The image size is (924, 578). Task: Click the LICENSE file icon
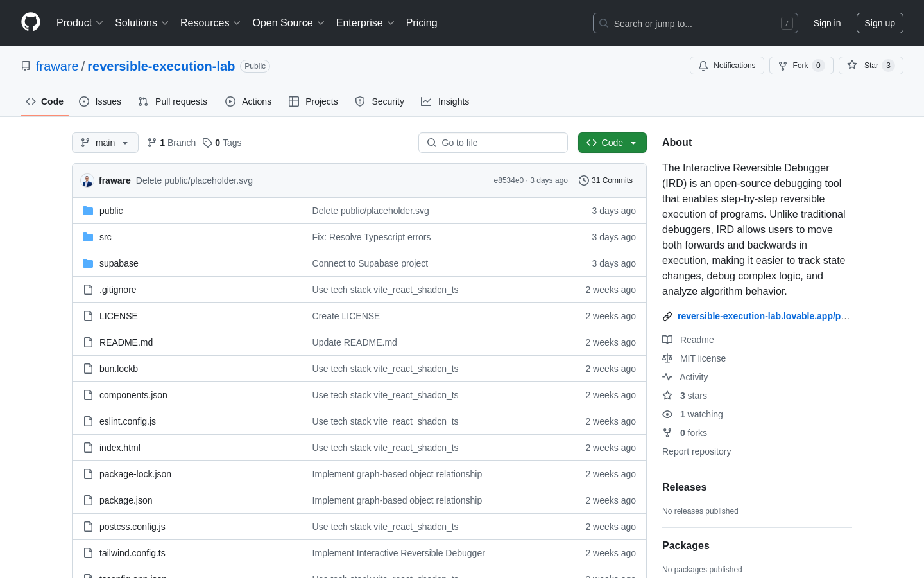coord(88,316)
